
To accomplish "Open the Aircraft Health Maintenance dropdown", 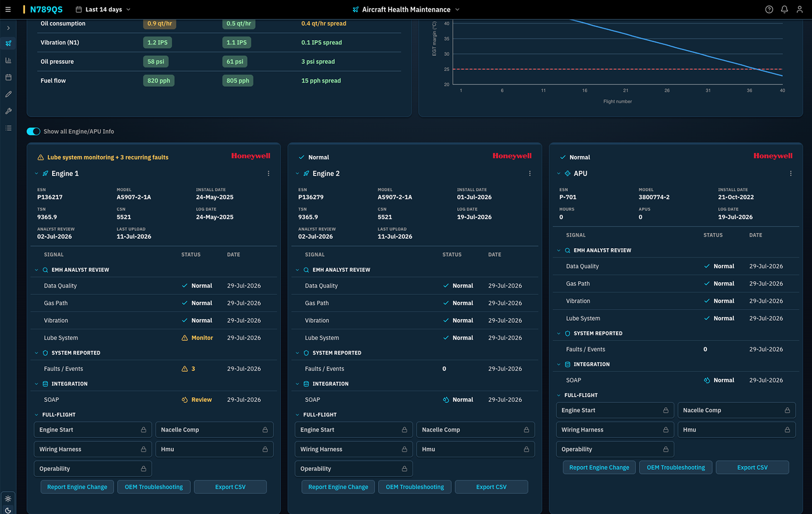I will 406,9.
